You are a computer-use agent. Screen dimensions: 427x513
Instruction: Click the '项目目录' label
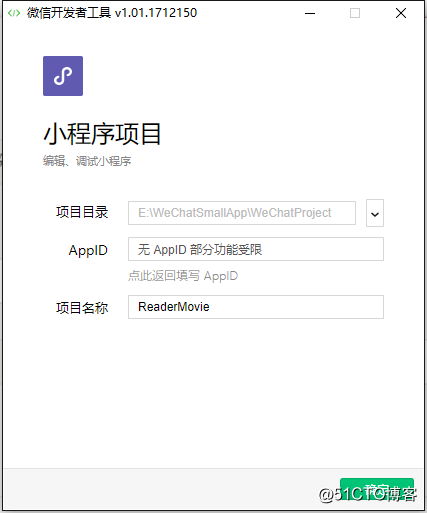coord(82,212)
